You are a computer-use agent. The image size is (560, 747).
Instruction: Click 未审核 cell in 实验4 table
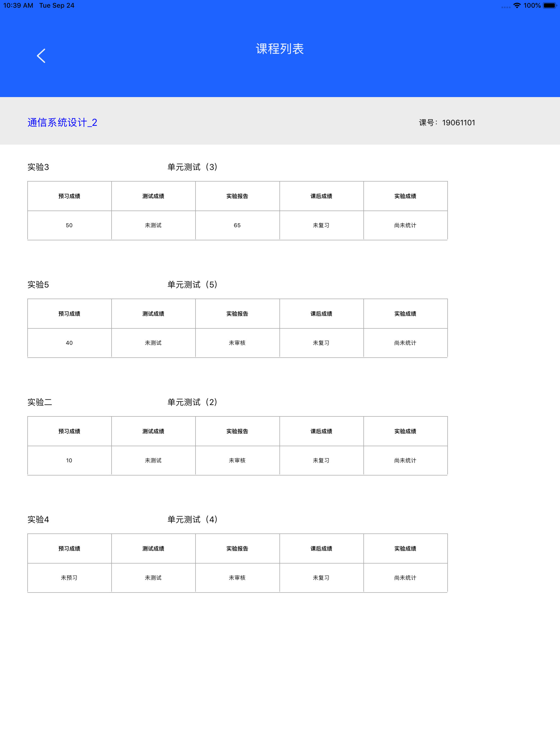(x=237, y=578)
